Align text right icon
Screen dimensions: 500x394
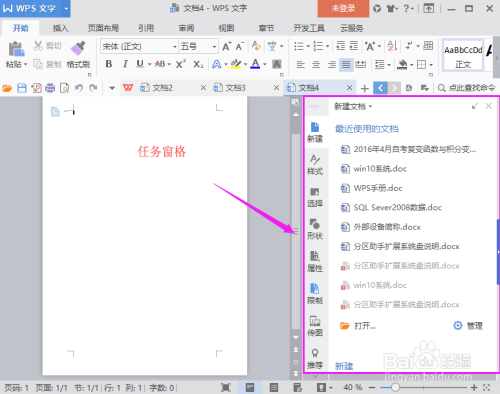331,64
